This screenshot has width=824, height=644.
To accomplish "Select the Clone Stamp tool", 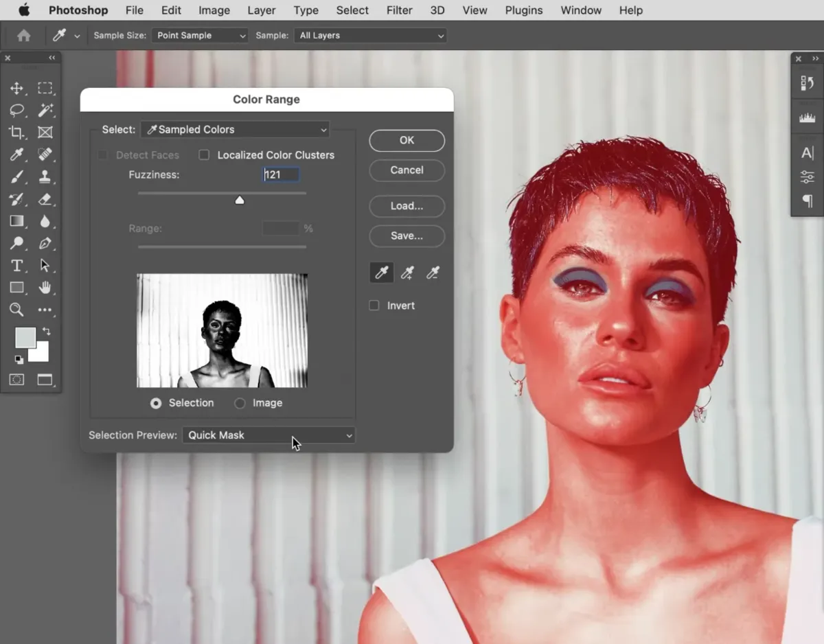I will pyautogui.click(x=46, y=176).
